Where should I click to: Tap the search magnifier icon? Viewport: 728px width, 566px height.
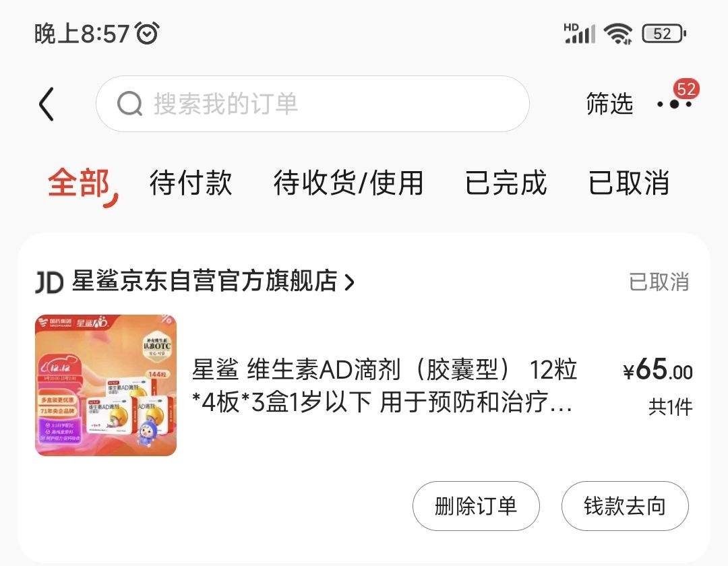129,104
